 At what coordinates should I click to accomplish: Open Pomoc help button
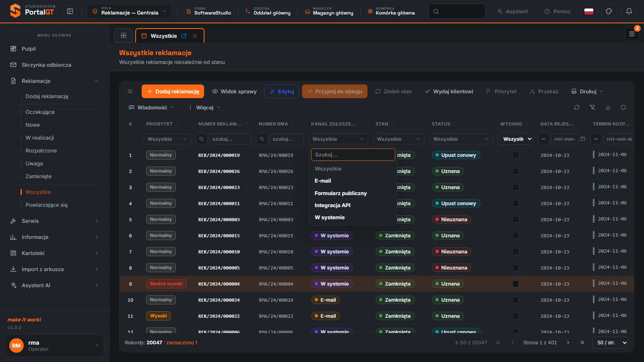tap(557, 11)
